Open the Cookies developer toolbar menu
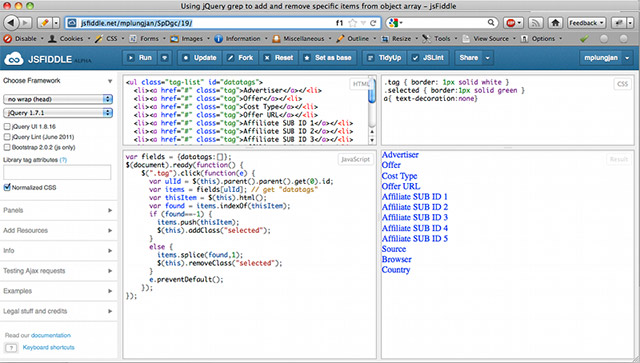This screenshot has height=363, width=640. (69, 38)
